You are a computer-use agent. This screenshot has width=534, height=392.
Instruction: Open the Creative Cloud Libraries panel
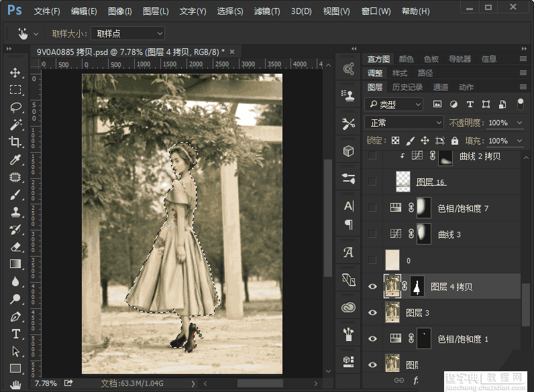point(348,308)
